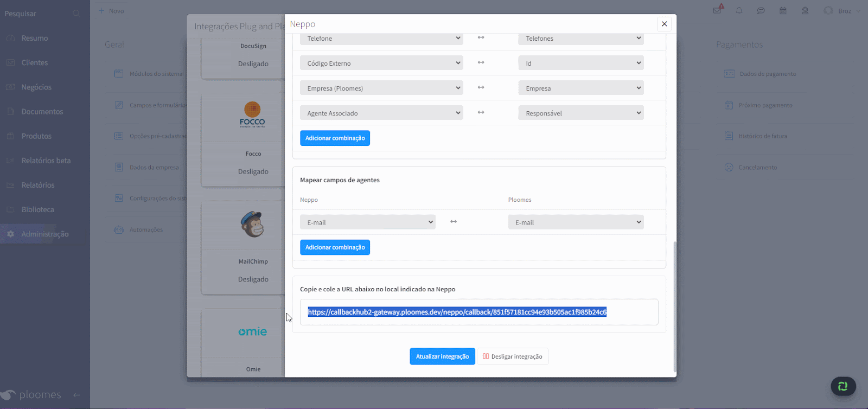This screenshot has height=409, width=868.
Task: Go to the Clientes menu item
Action: point(35,63)
